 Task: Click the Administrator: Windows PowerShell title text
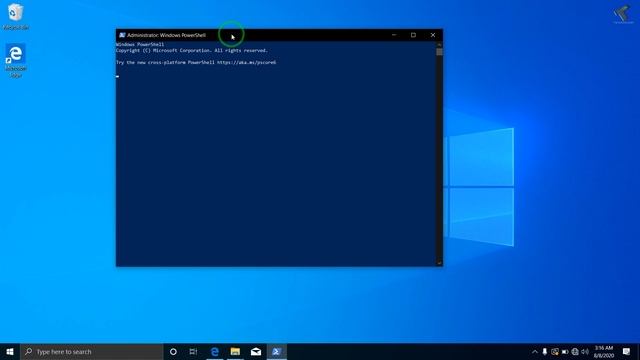(x=167, y=35)
